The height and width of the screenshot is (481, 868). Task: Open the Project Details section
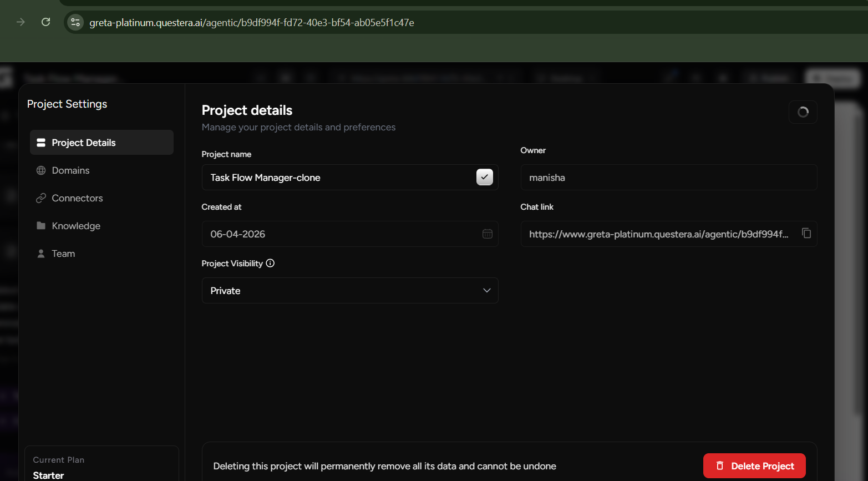pyautogui.click(x=101, y=143)
